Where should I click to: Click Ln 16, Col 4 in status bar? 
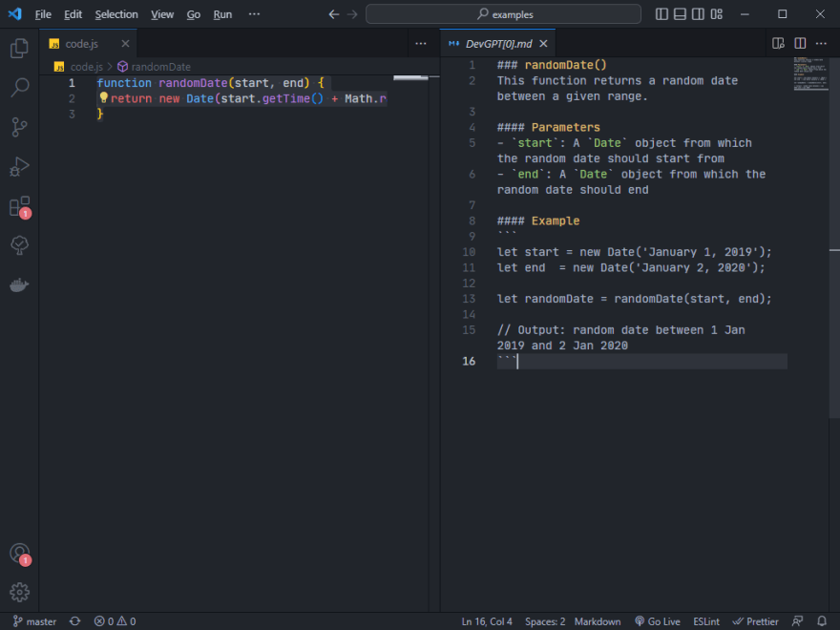pos(487,621)
